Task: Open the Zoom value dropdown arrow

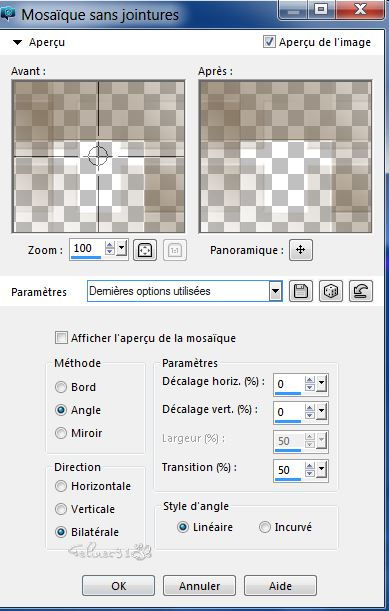Action: coord(122,248)
